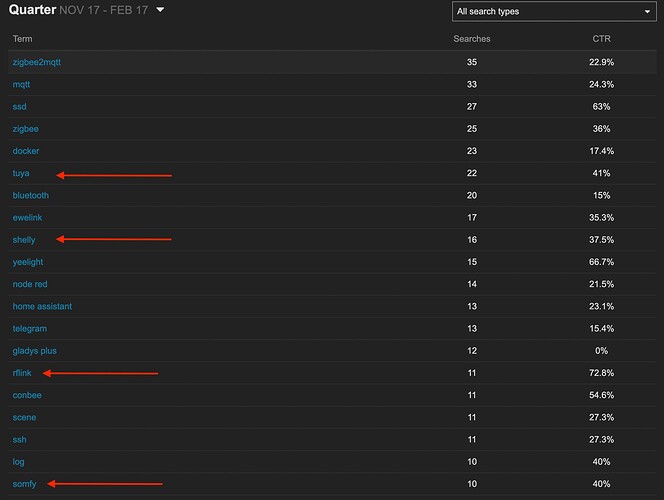This screenshot has width=664, height=500.
Task: Click the 20 searches value for bluetooth
Action: [472, 196]
